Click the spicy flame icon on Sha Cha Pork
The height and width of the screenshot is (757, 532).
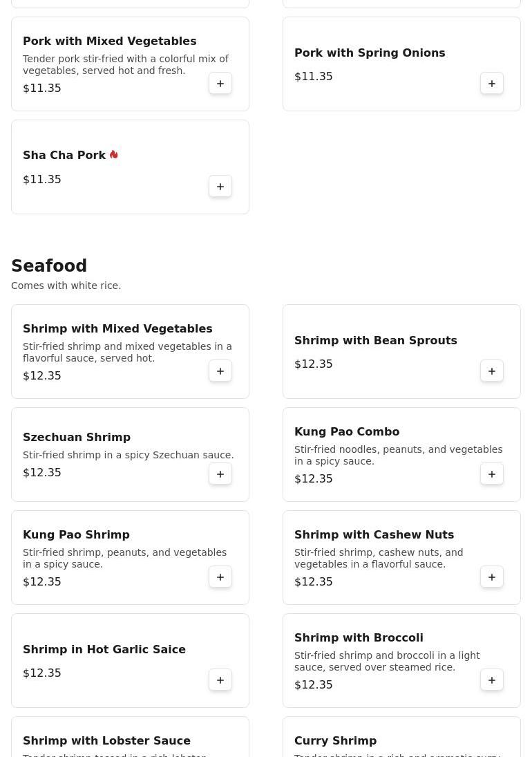[114, 155]
